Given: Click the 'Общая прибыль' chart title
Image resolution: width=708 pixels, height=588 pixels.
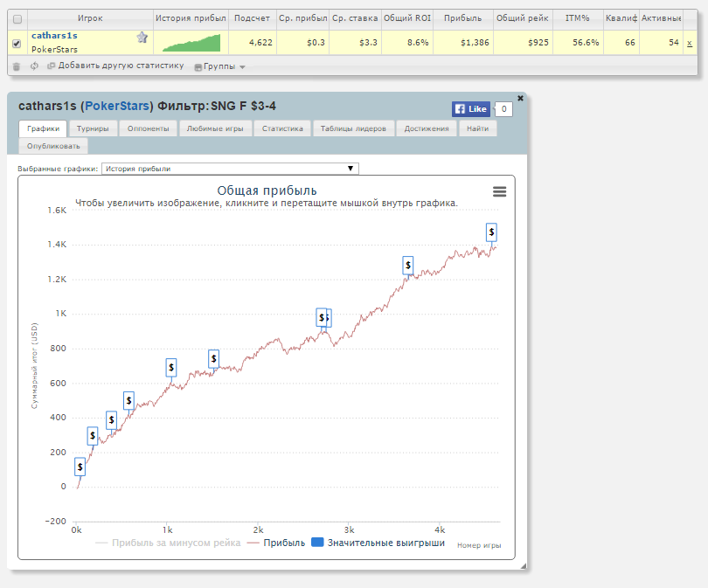Looking at the screenshot, I should pos(267,190).
